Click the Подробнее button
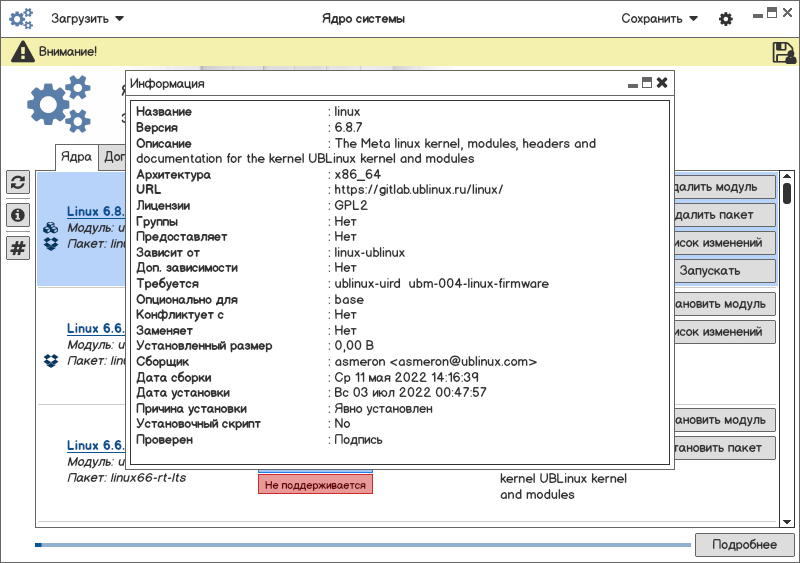The height and width of the screenshot is (563, 800). pos(744,545)
